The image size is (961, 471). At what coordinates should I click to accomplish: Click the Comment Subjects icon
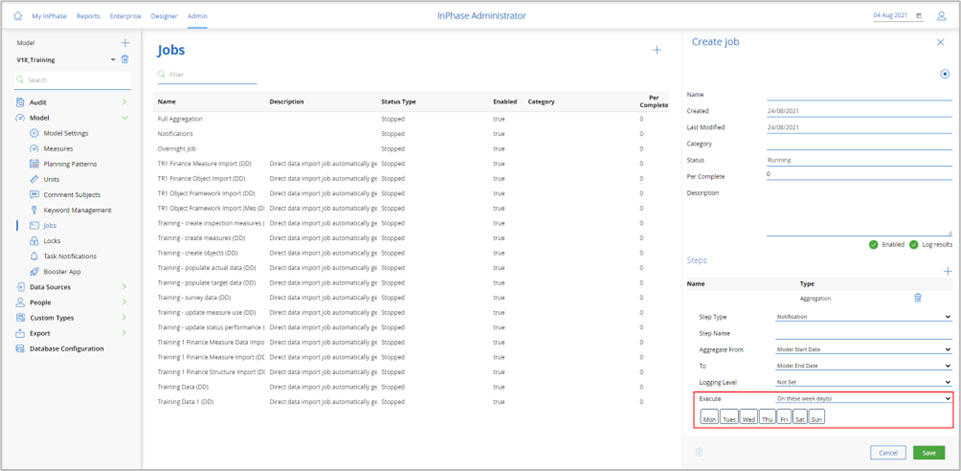click(x=34, y=194)
